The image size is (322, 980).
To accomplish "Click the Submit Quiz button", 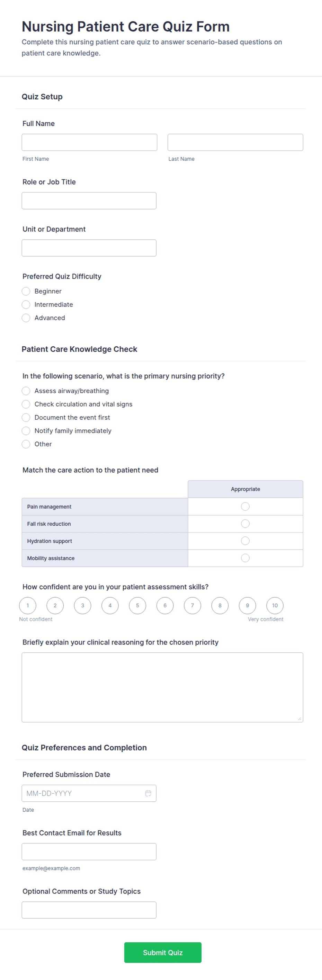I will click(163, 952).
